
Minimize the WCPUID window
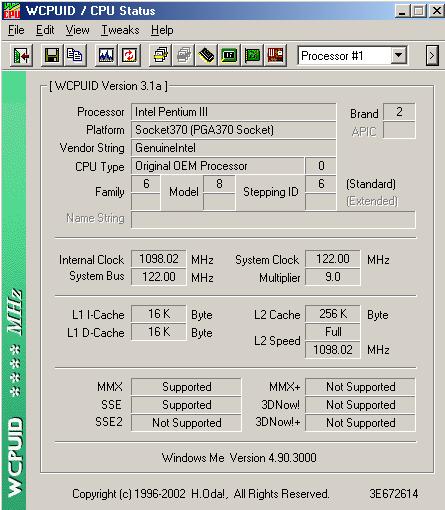coord(402,11)
